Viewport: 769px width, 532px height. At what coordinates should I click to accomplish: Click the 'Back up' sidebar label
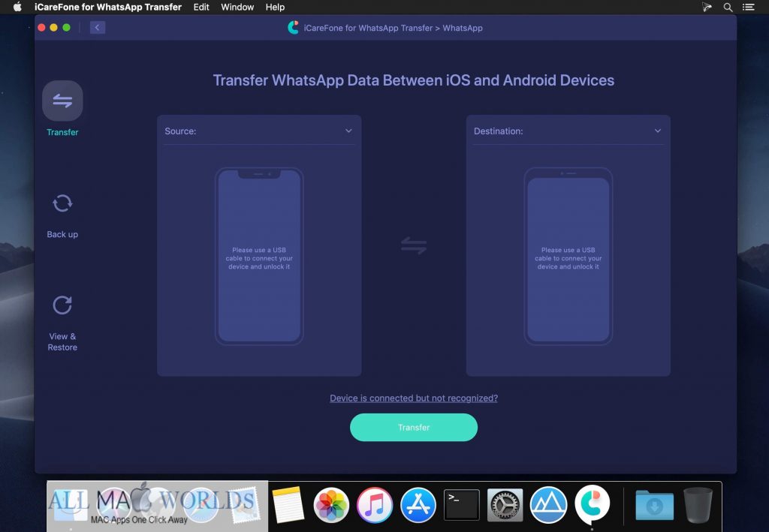(62, 234)
